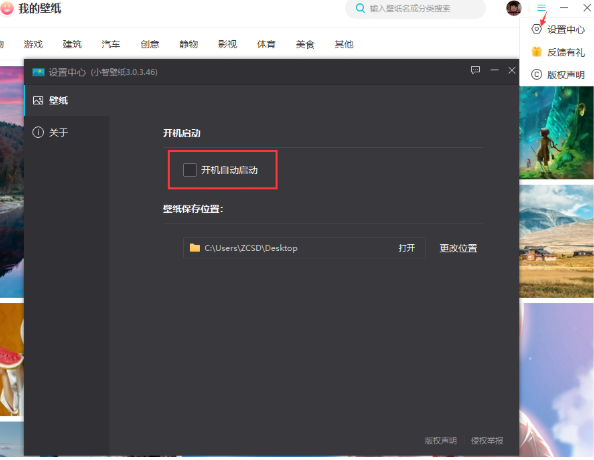The width and height of the screenshot is (594, 460).
Task: Click the pink smiley app logo
Action: [x=6, y=8]
